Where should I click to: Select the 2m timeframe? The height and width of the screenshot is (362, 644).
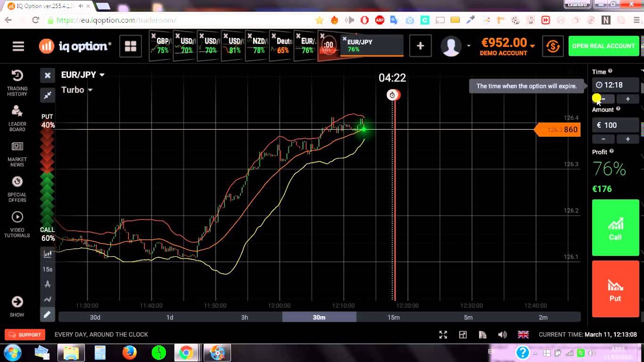[543, 317]
